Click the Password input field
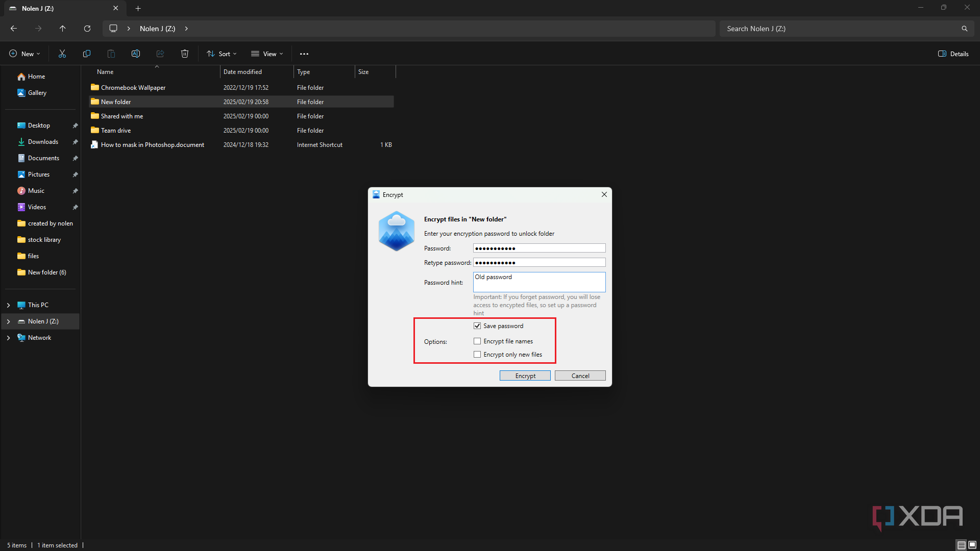Screen dimensions: 980x551 (x=539, y=248)
